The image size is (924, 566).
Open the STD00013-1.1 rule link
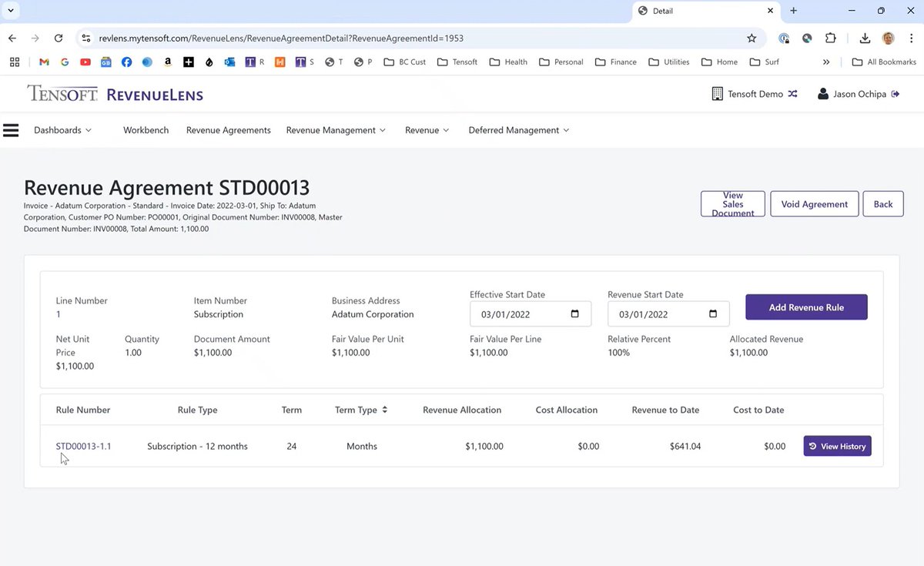[83, 445]
